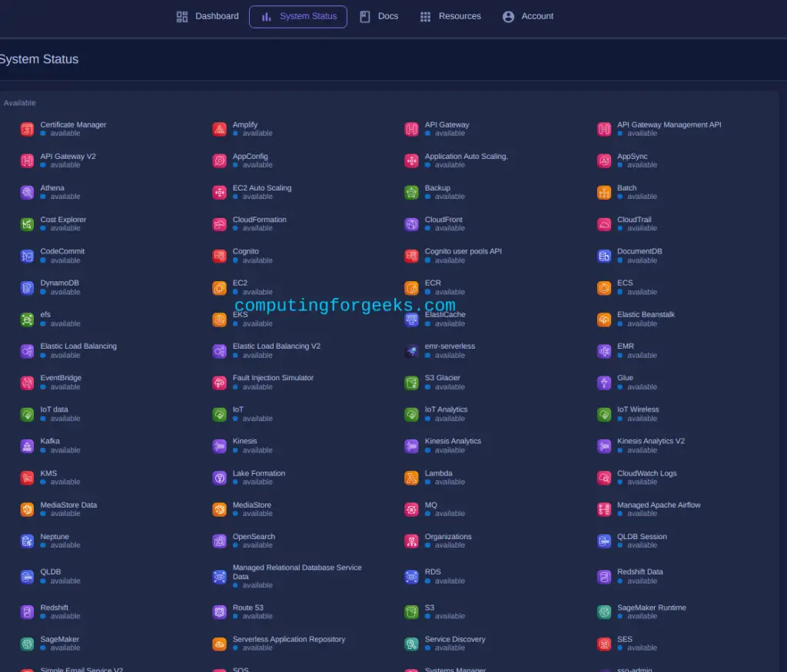Click the SES service icon
Screen dimensions: 787x672
(604, 644)
